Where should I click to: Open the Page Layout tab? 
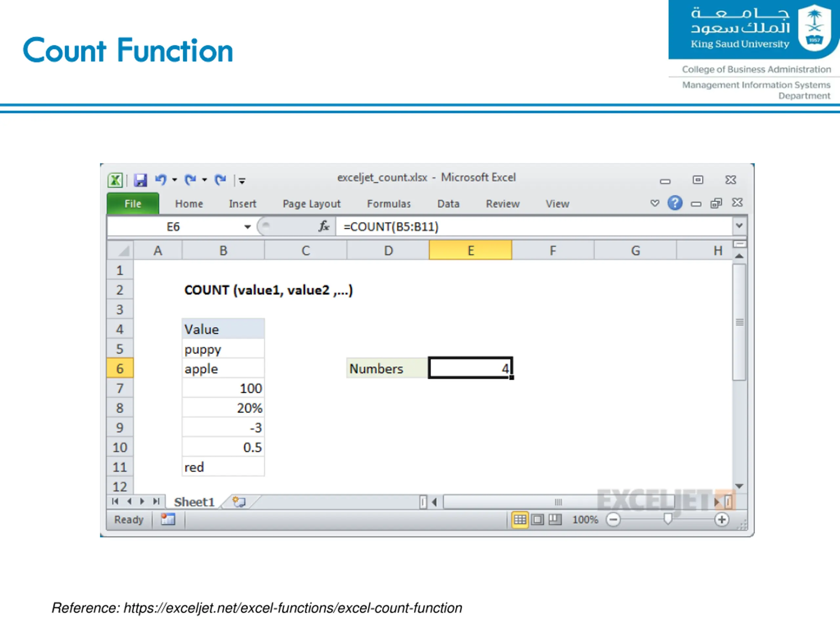(x=312, y=204)
